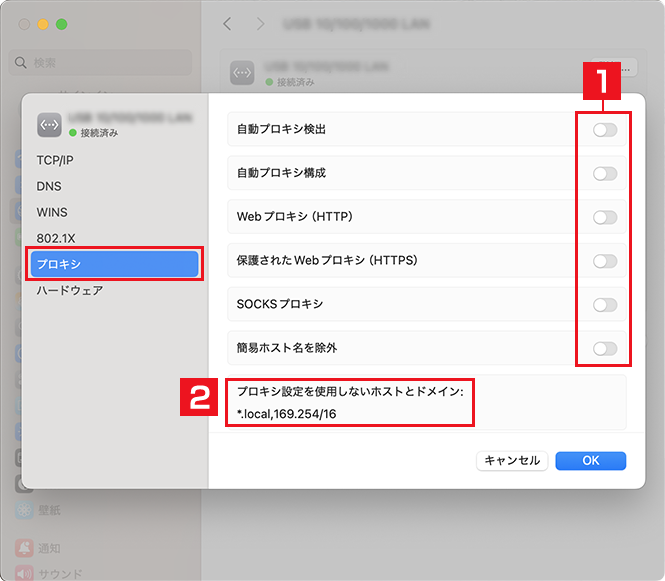
Task: Click the サウンド icon in the sidebar
Action: click(21, 574)
